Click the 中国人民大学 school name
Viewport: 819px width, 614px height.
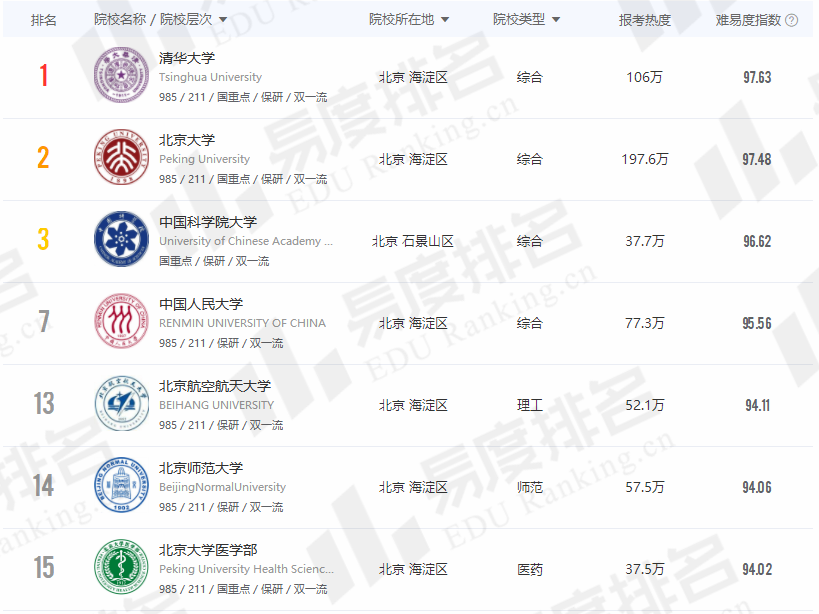pyautogui.click(x=201, y=304)
